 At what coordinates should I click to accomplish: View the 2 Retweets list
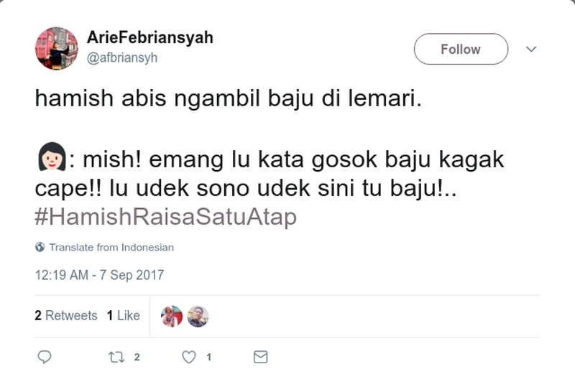(x=65, y=316)
